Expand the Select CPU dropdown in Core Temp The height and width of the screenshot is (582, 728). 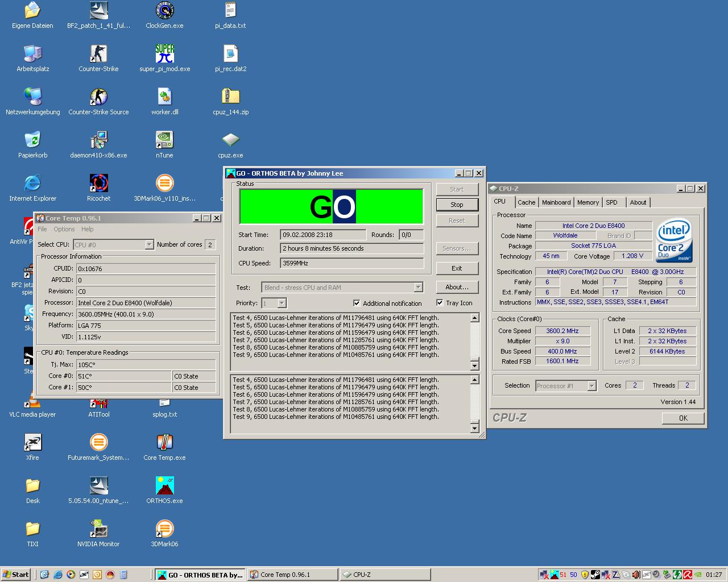149,244
